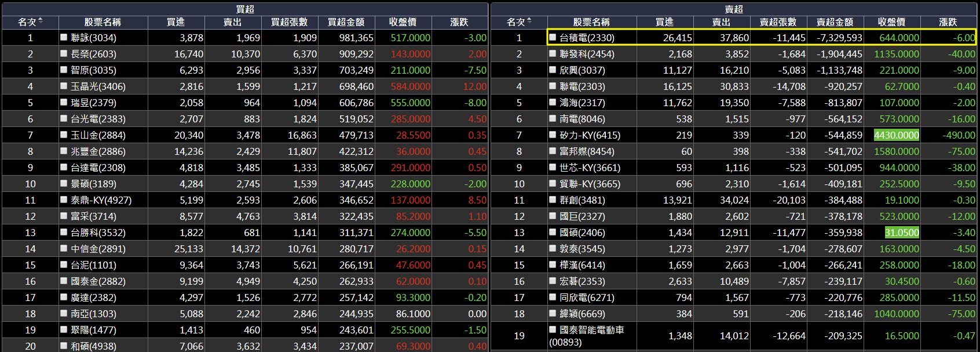
Task: Click the 股票名稱 header in 買超 table
Action: [103, 22]
